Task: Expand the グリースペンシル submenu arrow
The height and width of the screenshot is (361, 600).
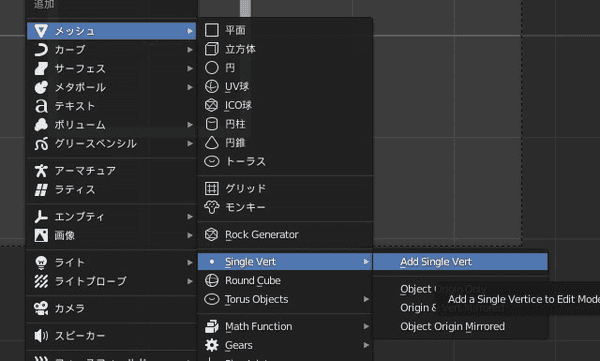Action: click(x=190, y=144)
